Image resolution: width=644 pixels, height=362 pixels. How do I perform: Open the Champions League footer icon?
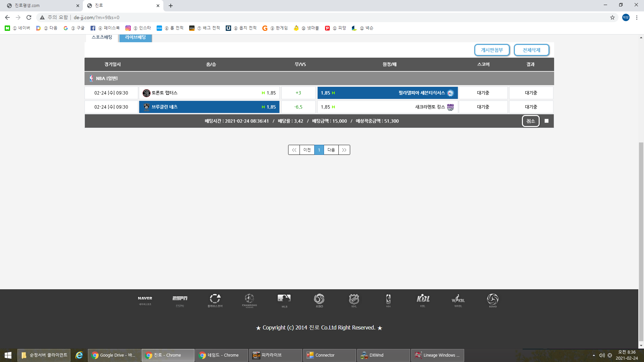[x=249, y=299]
